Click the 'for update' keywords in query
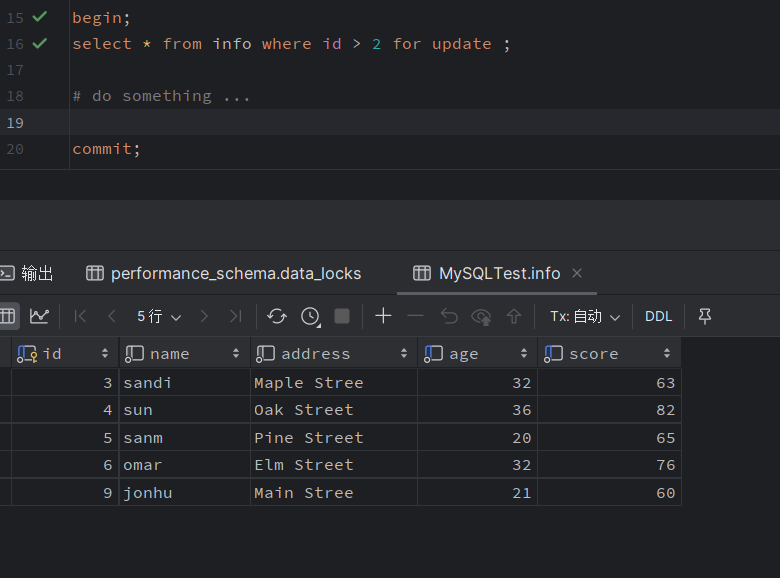 (x=442, y=44)
